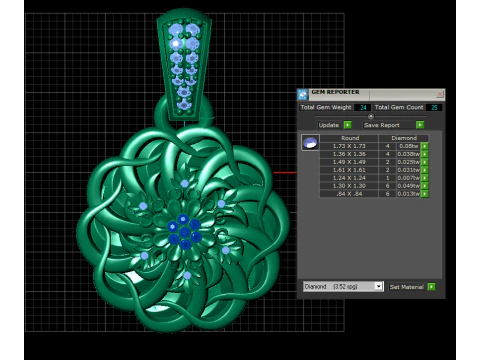
Task: Click the 0.013tw weight cell
Action: (x=408, y=194)
